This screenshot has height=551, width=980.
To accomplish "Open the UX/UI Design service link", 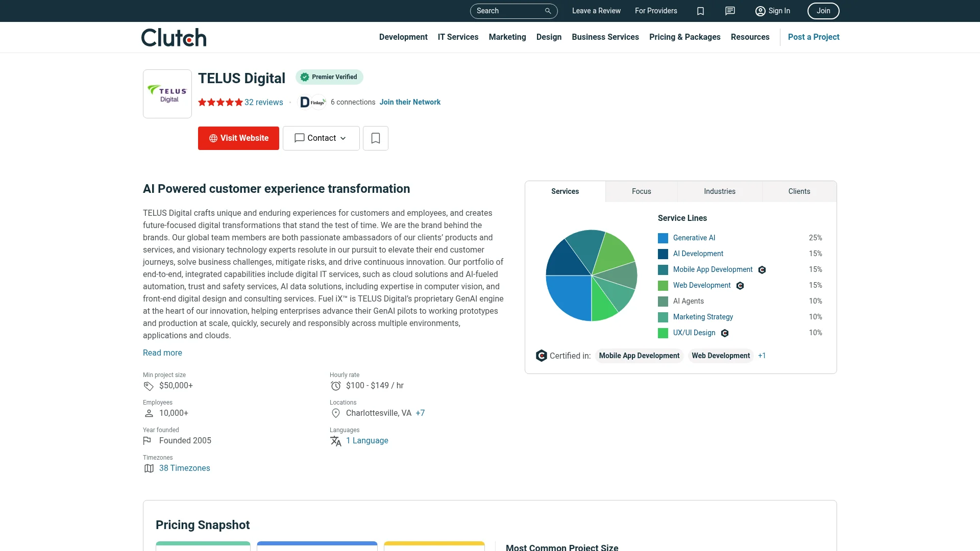I will pos(694,333).
